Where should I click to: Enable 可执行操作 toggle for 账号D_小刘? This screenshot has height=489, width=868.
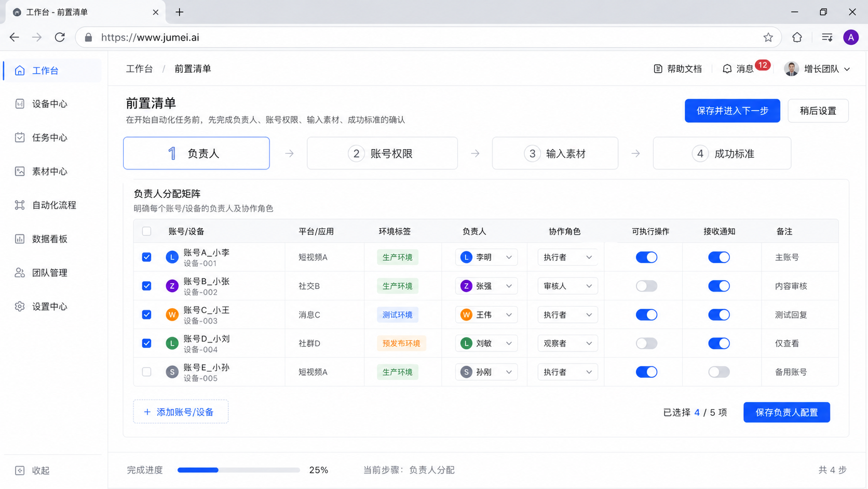point(646,343)
